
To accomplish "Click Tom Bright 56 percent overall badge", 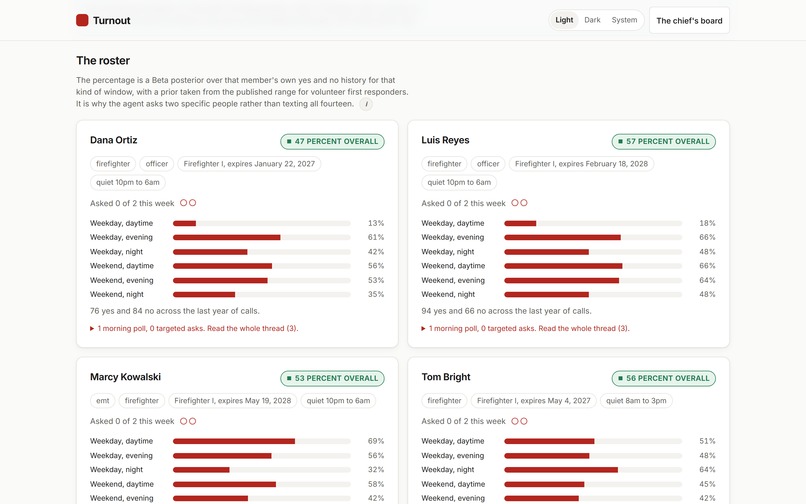I will (664, 378).
